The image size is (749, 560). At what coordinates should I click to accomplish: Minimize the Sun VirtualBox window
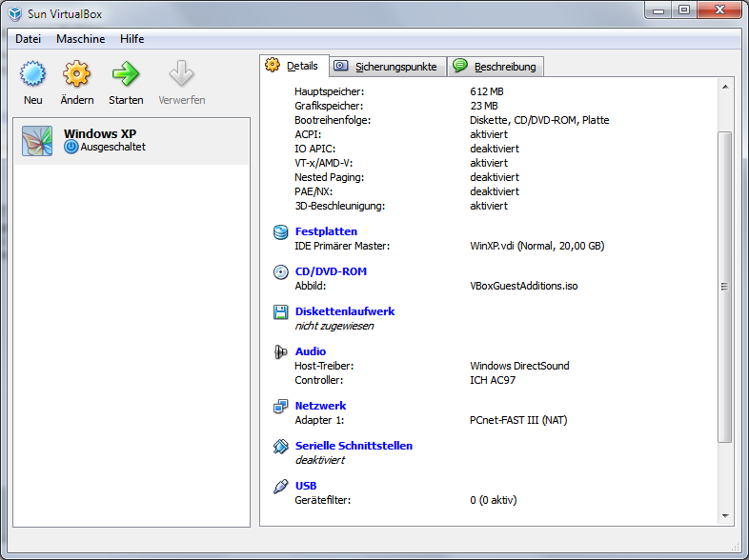659,10
